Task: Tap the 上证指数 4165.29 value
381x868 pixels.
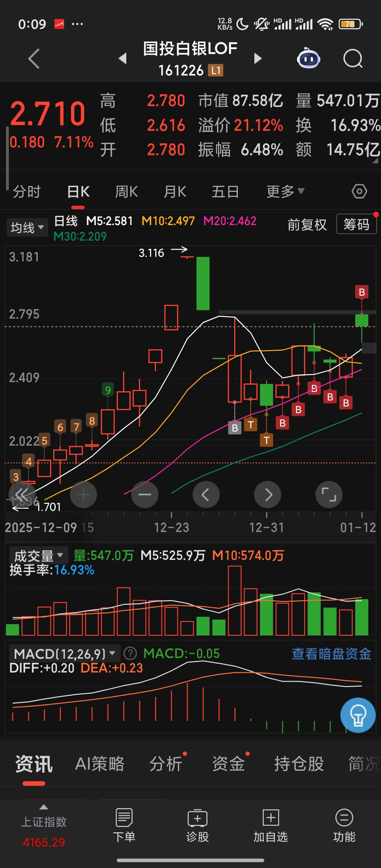Action: click(x=44, y=842)
